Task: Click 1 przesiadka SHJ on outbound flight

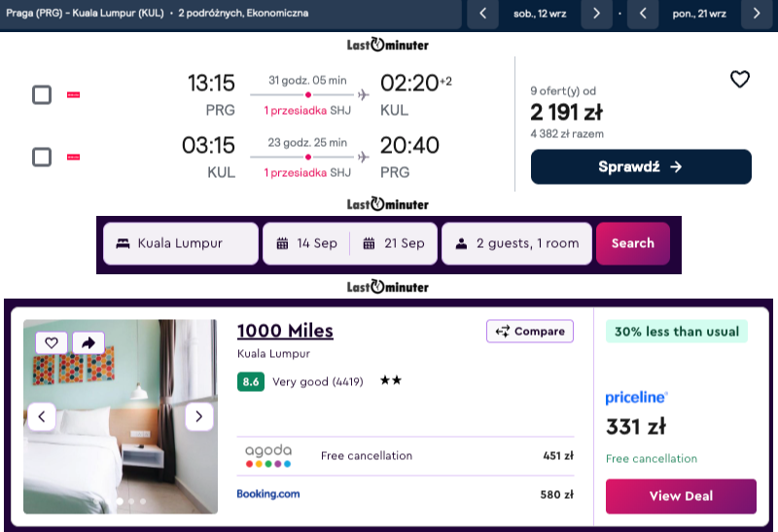Action: [x=307, y=110]
